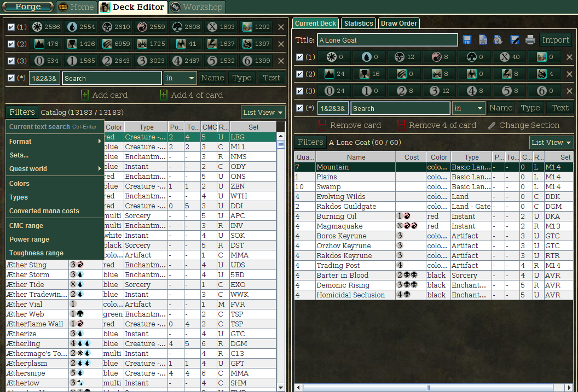Image resolution: width=578 pixels, height=392 pixels.
Task: Uncheck catalog color filter row (1) checkbox
Action: (x=11, y=27)
